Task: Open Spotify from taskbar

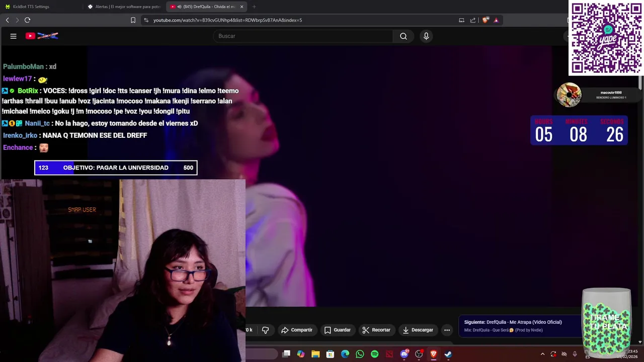Action: click(374, 354)
